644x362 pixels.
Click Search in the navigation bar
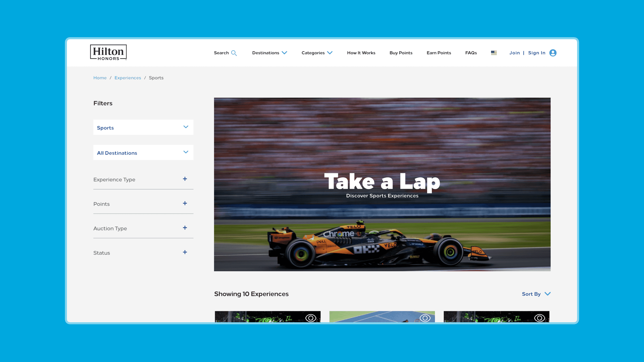(x=221, y=53)
